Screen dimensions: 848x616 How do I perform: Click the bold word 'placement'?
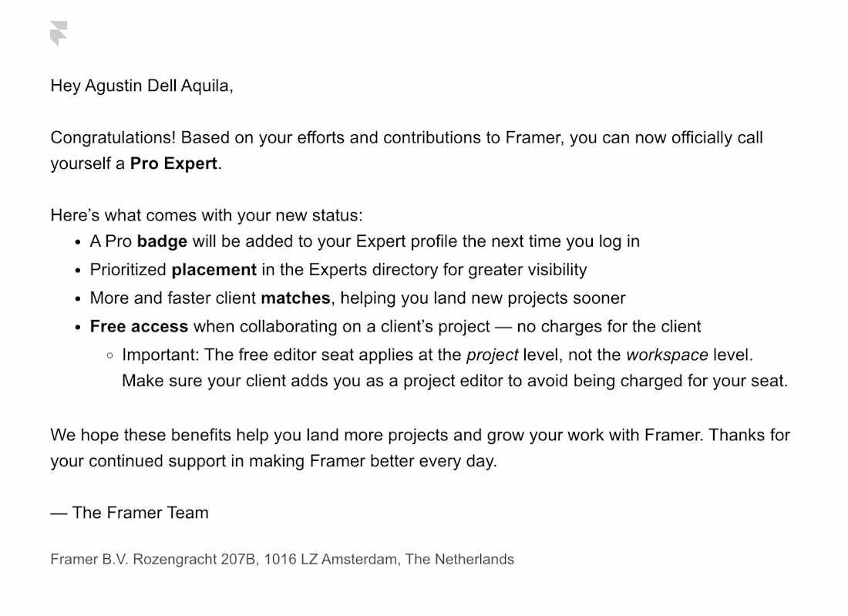214,269
